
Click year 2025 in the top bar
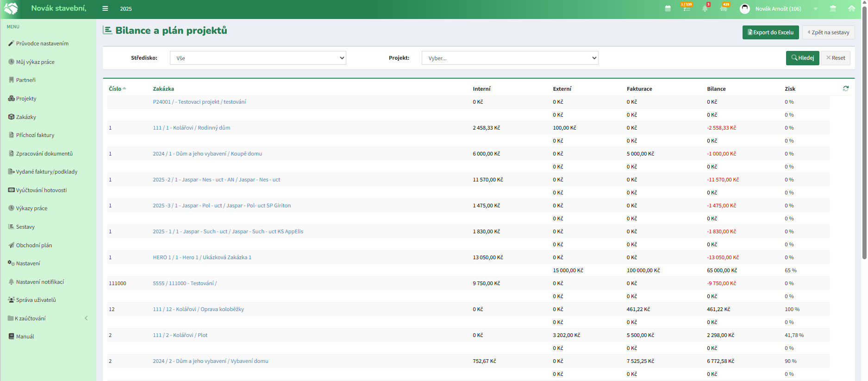coord(126,9)
